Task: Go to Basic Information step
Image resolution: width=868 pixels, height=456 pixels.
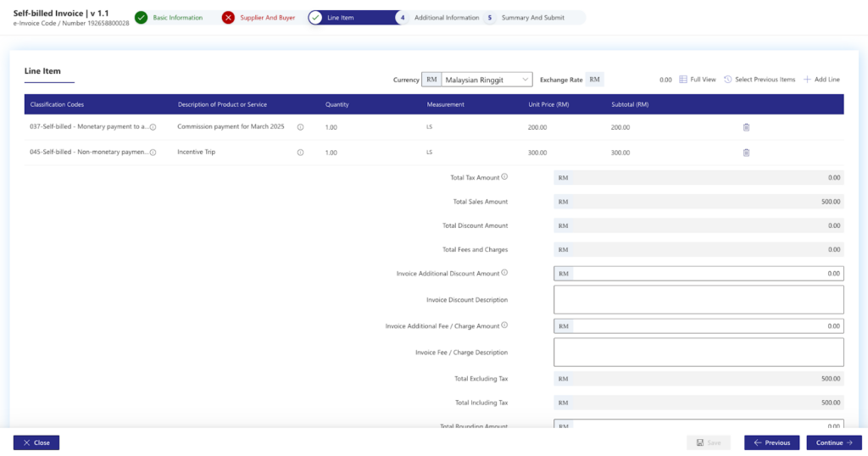Action: (x=177, y=17)
